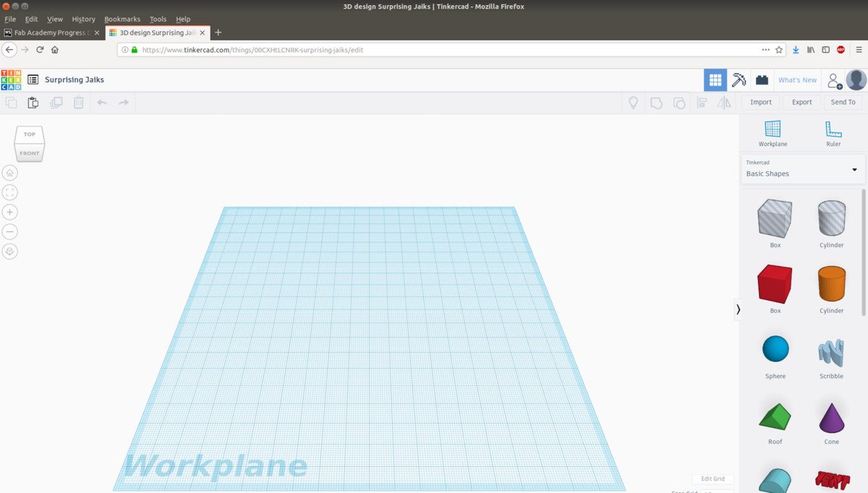Click the shapes panel vertical scrollbar
868x493 pixels.
pyautogui.click(x=863, y=252)
